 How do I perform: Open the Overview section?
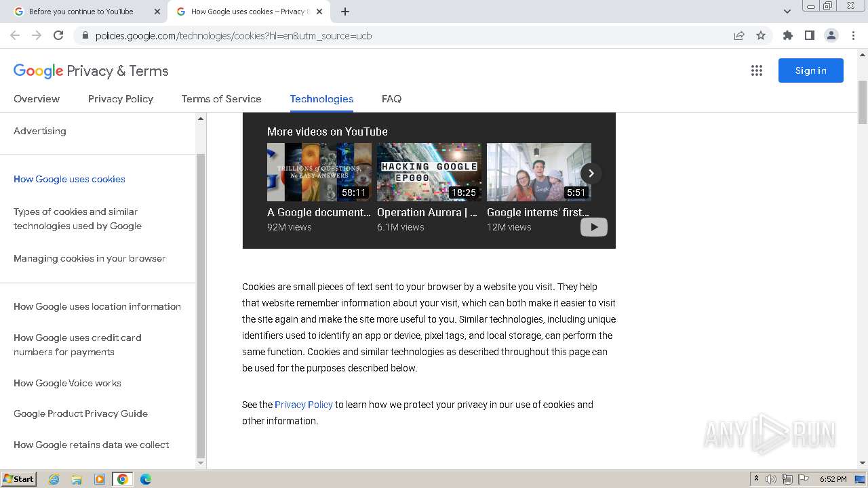coord(37,99)
